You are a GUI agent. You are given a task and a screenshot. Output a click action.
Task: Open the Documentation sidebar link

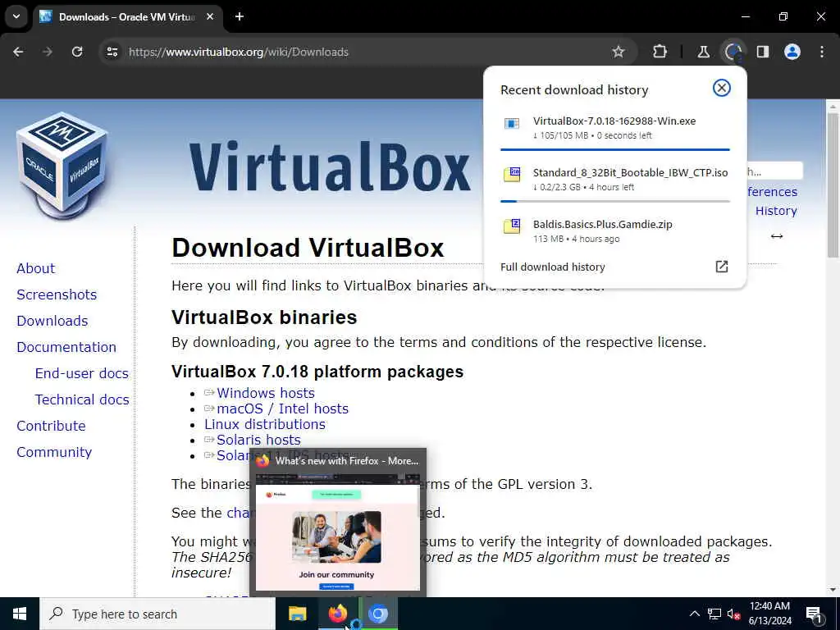[66, 347]
